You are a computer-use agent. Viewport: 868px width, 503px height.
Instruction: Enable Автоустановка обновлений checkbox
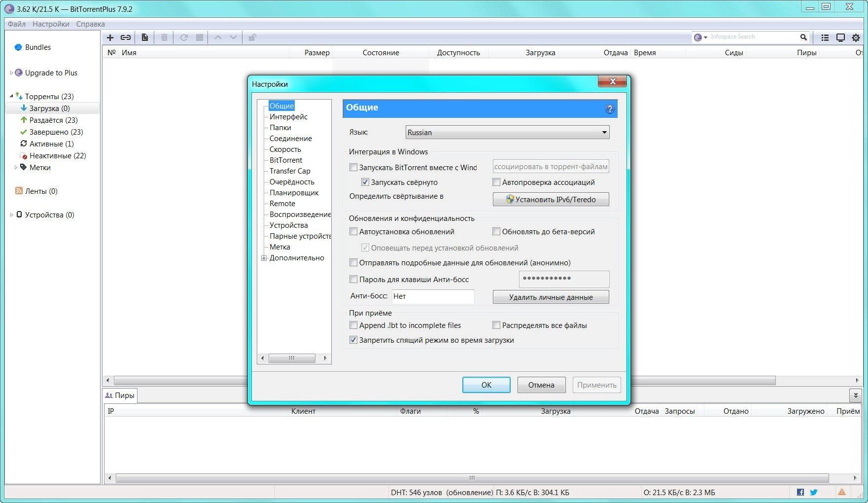pos(353,232)
